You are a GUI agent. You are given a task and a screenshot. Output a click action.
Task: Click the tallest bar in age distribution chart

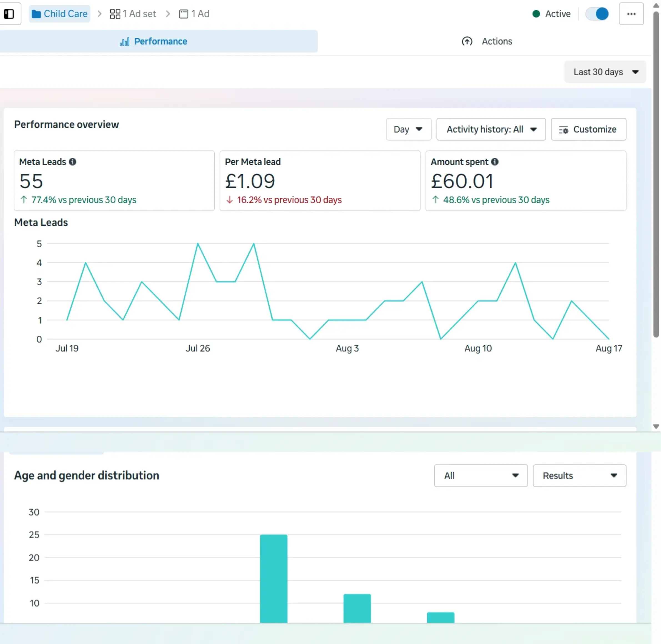click(x=273, y=578)
